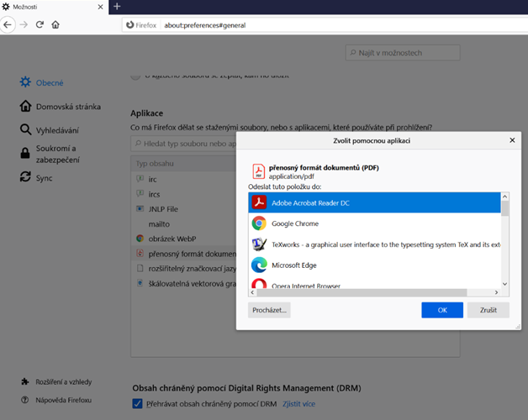Select the Vyhledávání category label
Viewport: 528px width, 420px height.
tap(57, 130)
